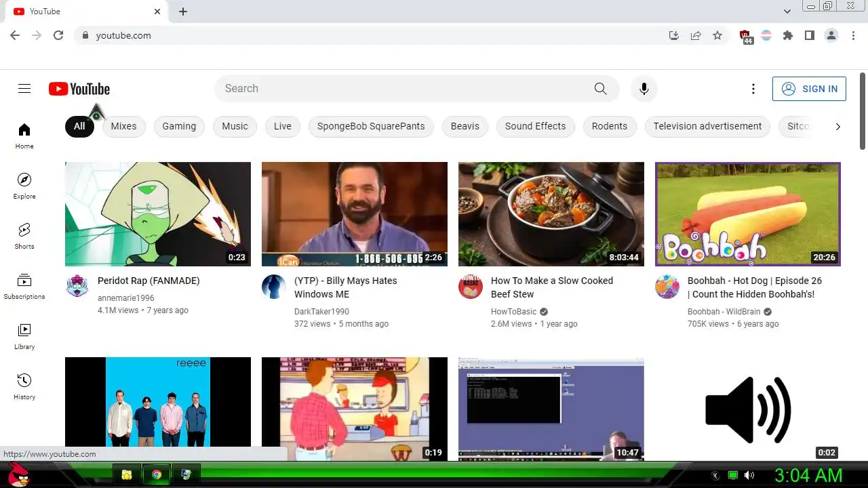Screen dimensions: 868x488
Task: Open the Chrome profile avatar
Action: pos(831,35)
